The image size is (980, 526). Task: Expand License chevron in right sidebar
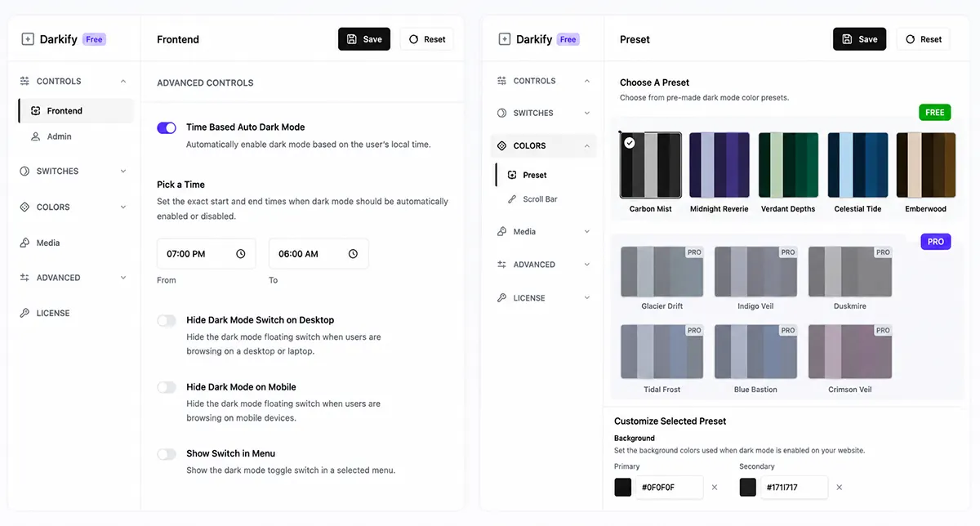coord(587,298)
